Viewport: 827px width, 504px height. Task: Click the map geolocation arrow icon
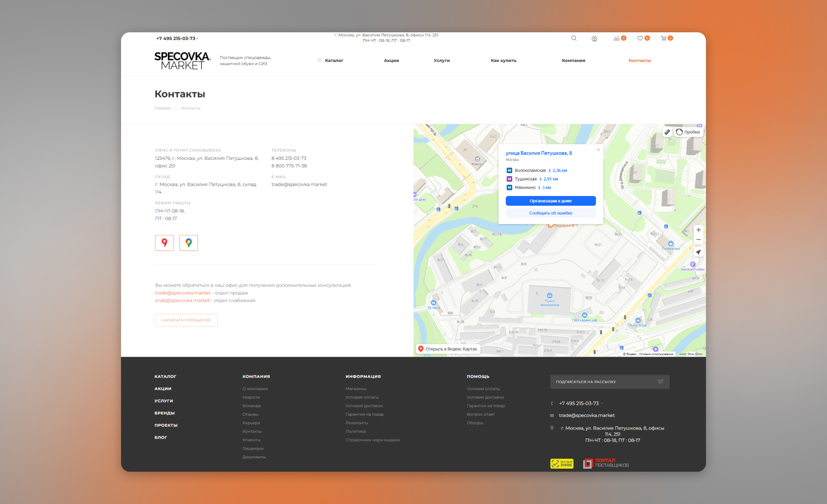(699, 252)
